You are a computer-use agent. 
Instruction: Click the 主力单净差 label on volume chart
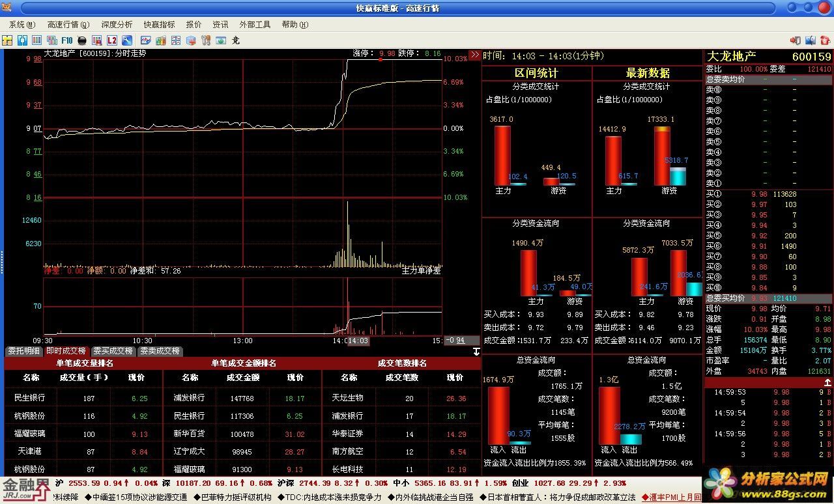421,270
